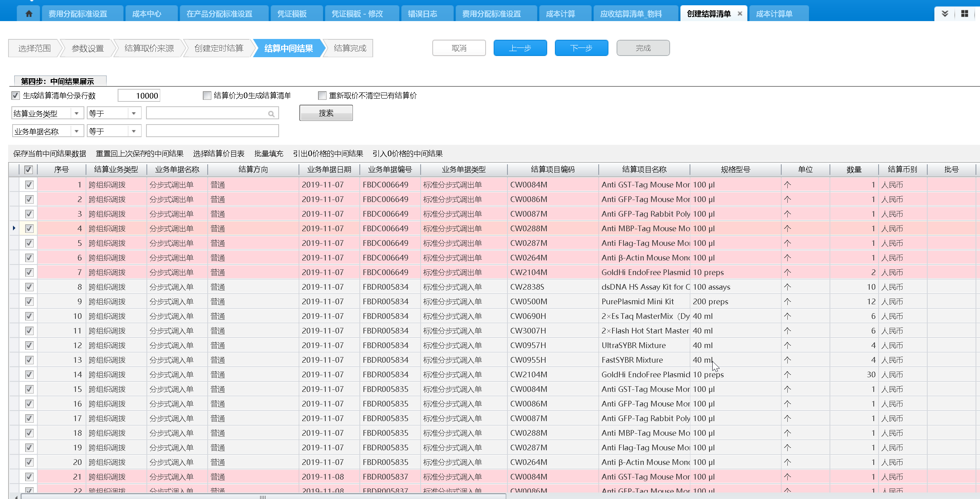Click the 业务单据日期 column header
This screenshot has height=499, width=980.
click(x=329, y=170)
